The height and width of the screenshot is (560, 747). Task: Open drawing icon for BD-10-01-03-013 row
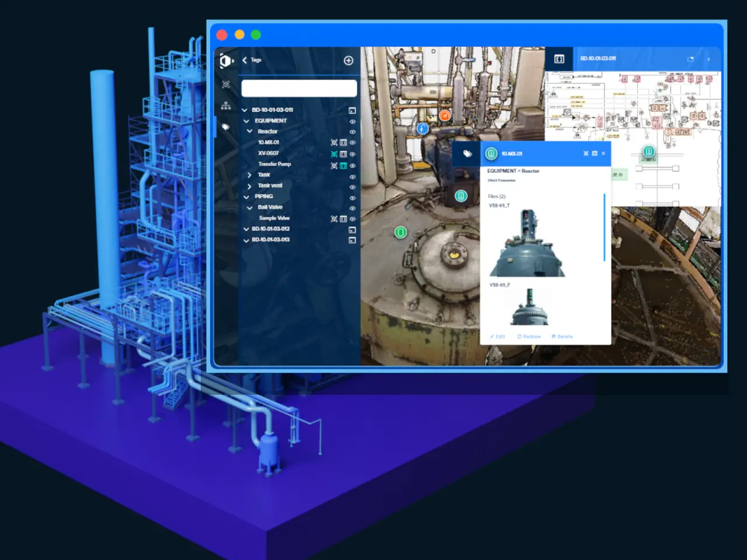pyautogui.click(x=352, y=240)
